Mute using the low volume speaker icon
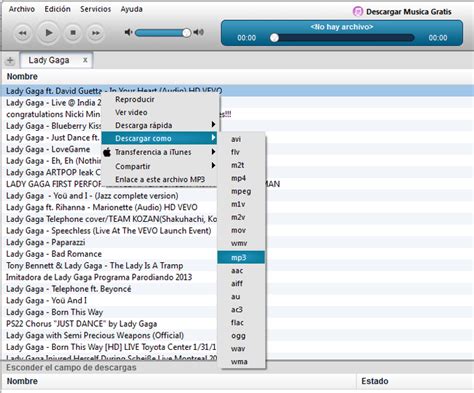The height and width of the screenshot is (393, 474). click(x=128, y=32)
